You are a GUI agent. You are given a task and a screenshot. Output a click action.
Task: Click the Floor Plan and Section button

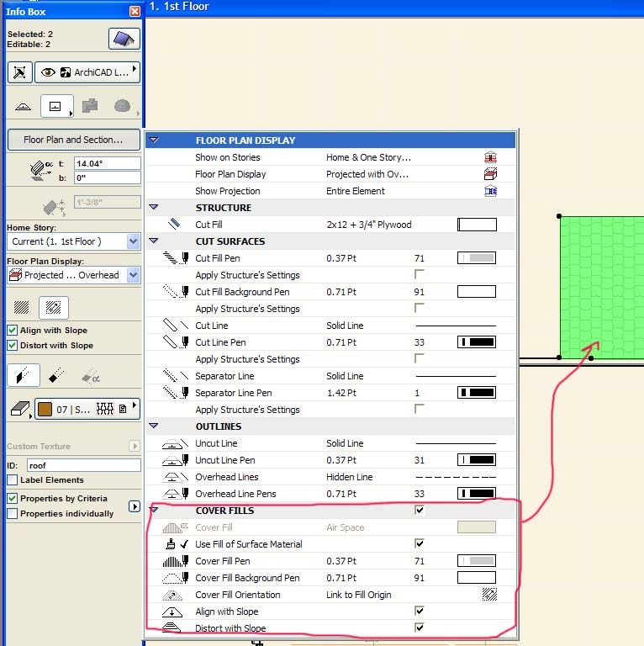(x=74, y=140)
